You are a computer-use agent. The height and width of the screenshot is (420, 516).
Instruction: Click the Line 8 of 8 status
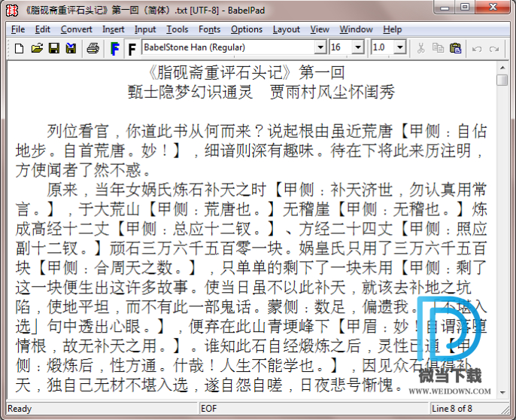coord(452,409)
